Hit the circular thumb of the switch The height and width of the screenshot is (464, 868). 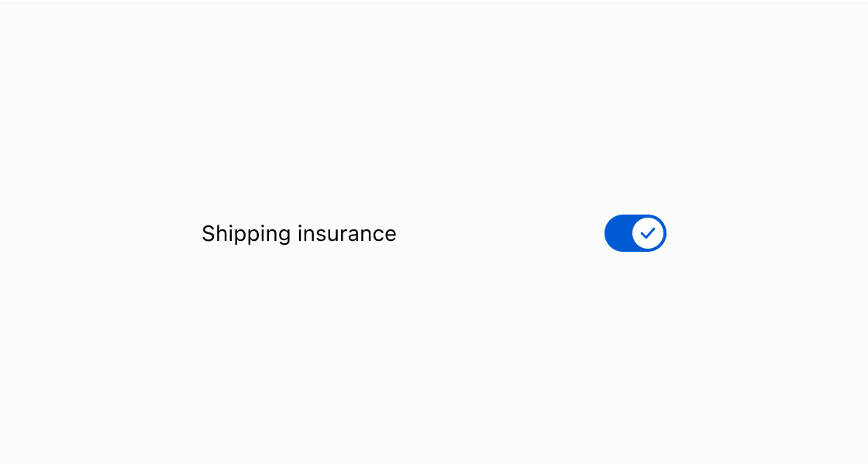(x=648, y=233)
